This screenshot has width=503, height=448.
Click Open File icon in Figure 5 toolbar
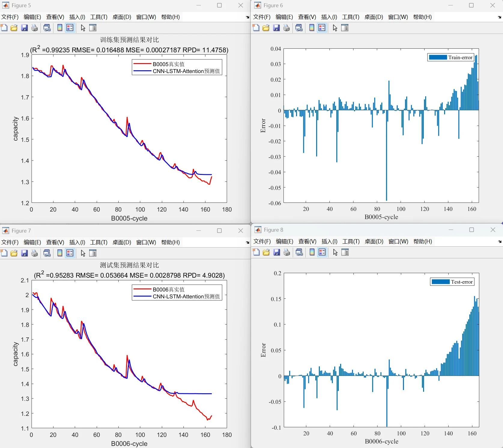tap(14, 28)
